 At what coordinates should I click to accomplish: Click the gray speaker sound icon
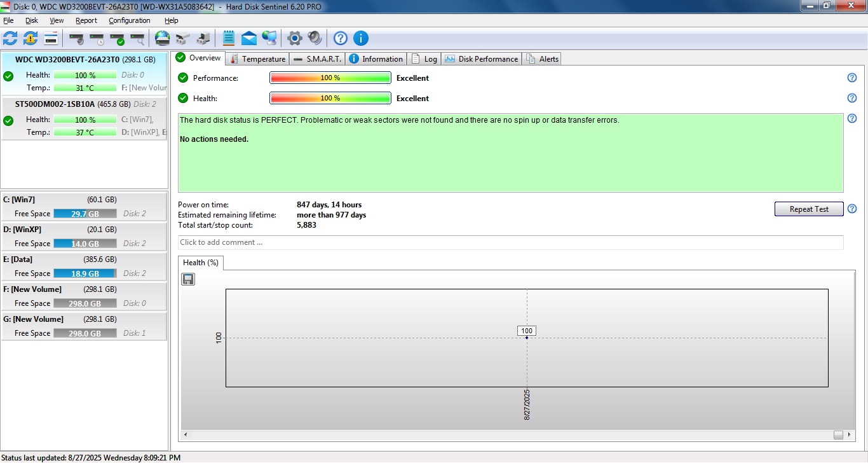tap(315, 38)
